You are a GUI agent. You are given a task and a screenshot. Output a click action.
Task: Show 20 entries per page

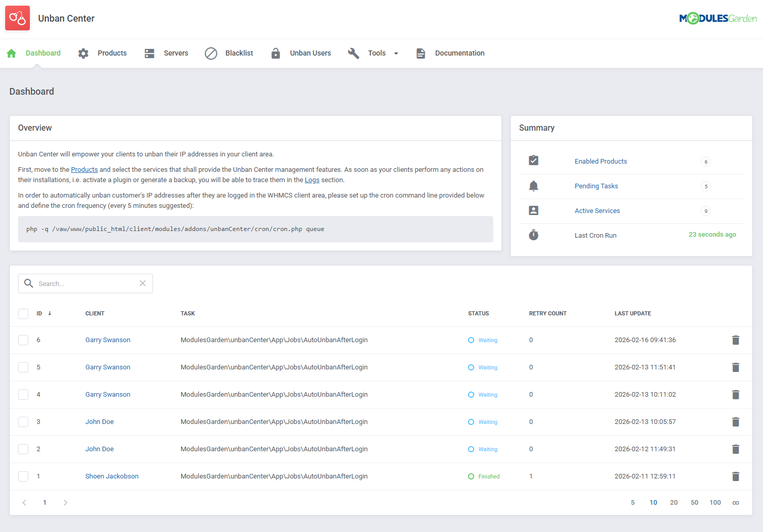[674, 503]
